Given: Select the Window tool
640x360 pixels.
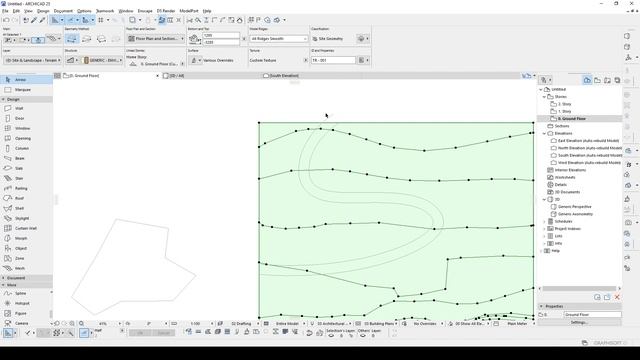Looking at the screenshot, I should tap(26, 128).
